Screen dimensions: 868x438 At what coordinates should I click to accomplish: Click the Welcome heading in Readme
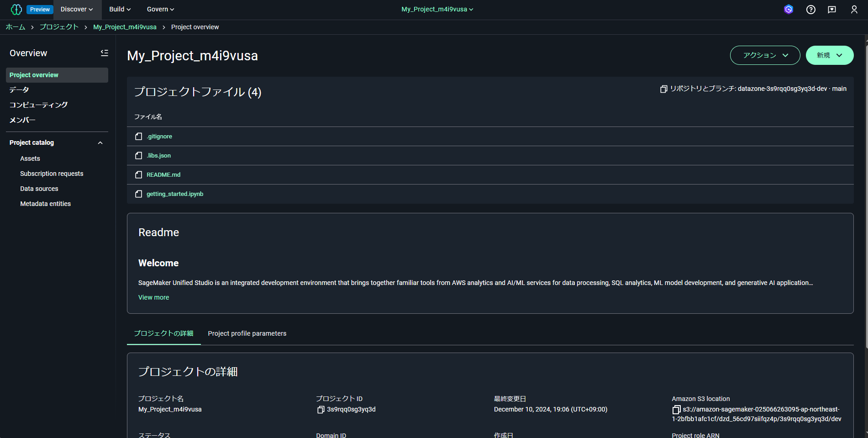(x=158, y=263)
